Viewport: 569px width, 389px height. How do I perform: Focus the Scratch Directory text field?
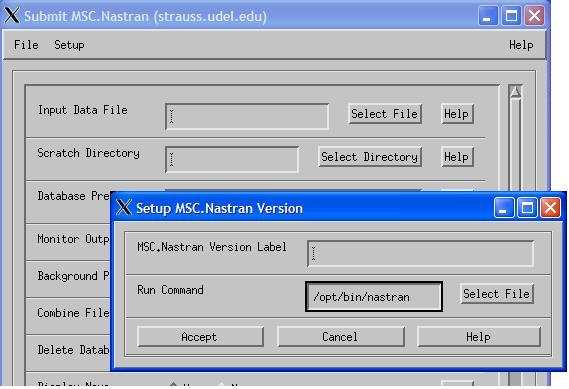pos(232,159)
